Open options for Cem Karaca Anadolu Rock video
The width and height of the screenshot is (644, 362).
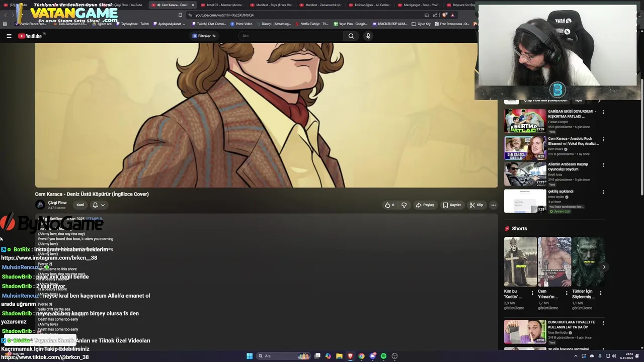coord(603,139)
